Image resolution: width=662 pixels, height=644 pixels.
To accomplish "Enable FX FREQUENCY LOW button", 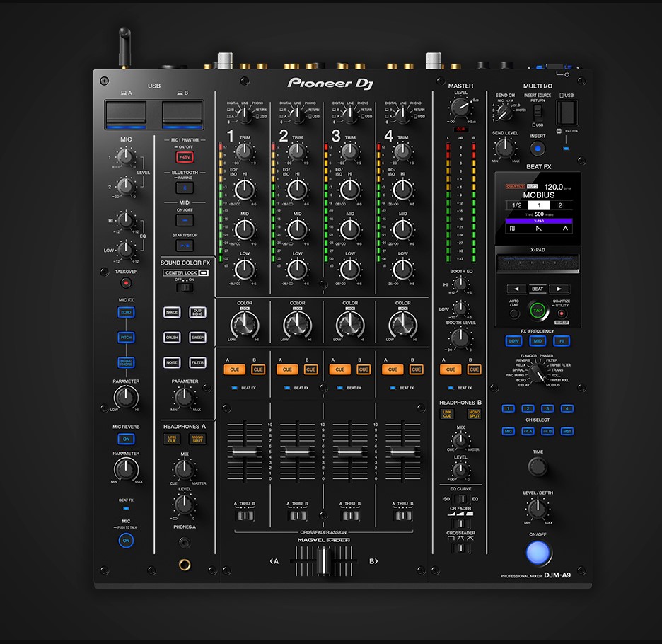I will [513, 341].
